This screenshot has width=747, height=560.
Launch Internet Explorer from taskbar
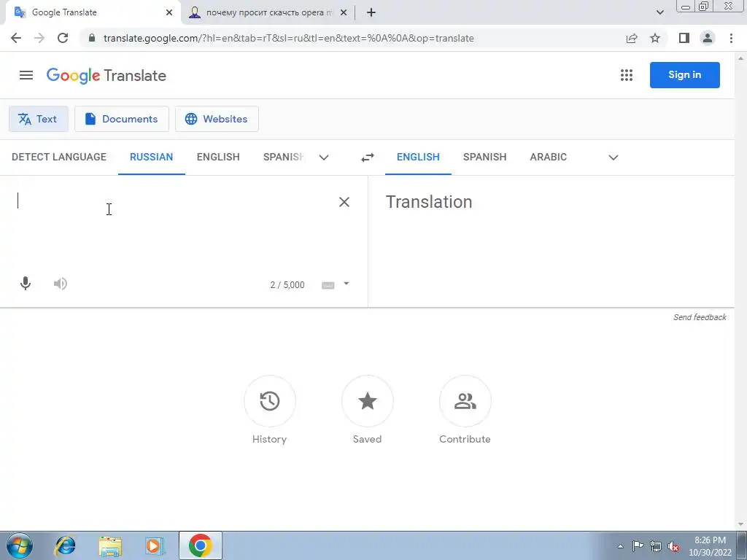[x=65, y=545]
